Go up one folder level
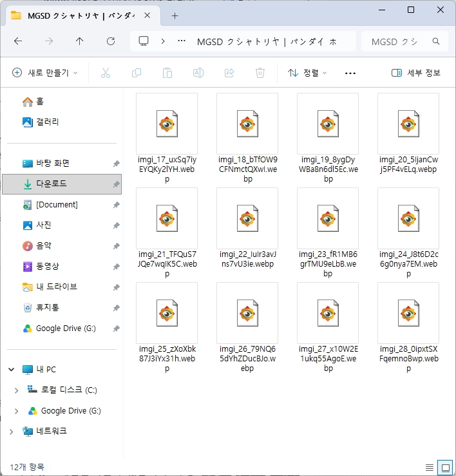456x476 pixels. [x=79, y=41]
